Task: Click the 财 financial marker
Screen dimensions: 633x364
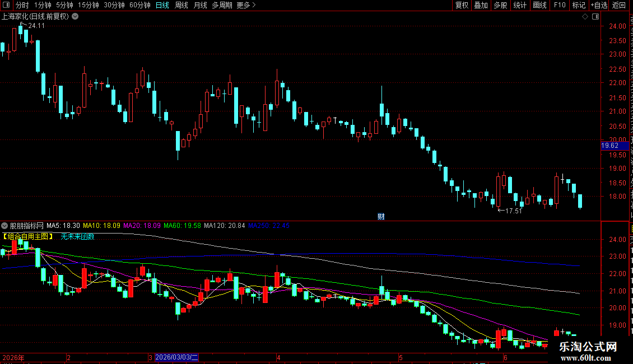Action: tap(381, 217)
